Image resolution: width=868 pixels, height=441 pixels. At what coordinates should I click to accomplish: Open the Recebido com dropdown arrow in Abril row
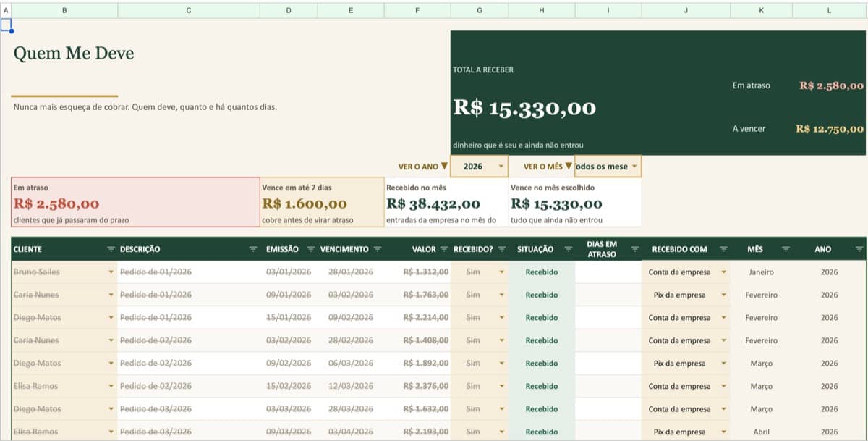click(723, 432)
